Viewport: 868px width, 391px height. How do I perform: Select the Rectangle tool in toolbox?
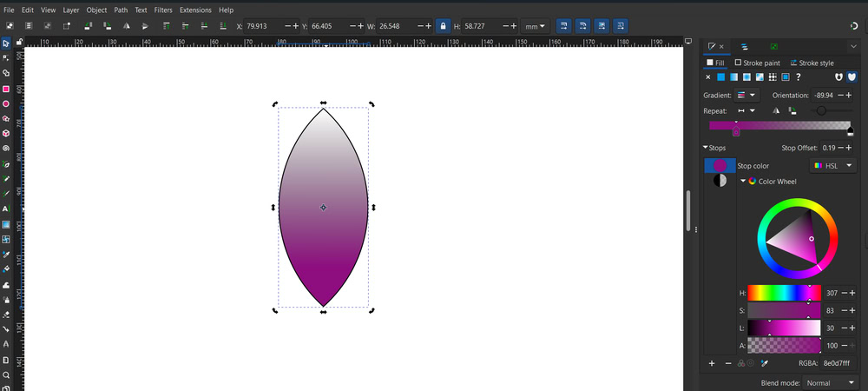(x=6, y=89)
